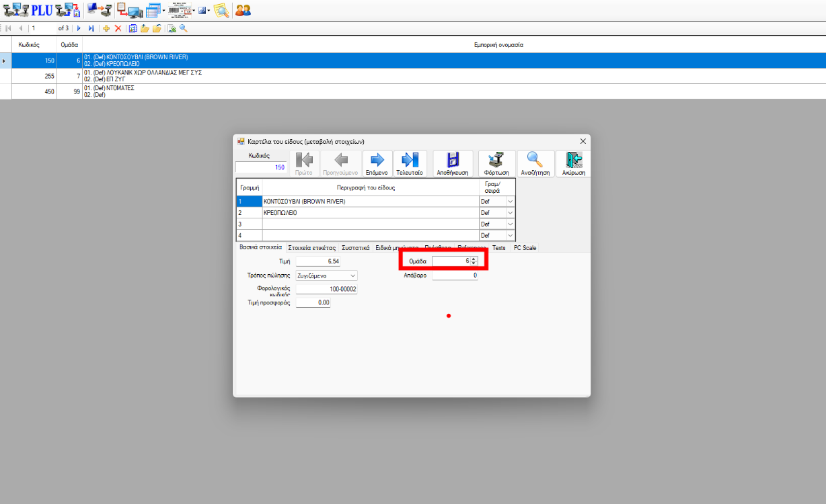The image size is (826, 504).
Task: Click the Επόμενο next item button
Action: tap(377, 163)
